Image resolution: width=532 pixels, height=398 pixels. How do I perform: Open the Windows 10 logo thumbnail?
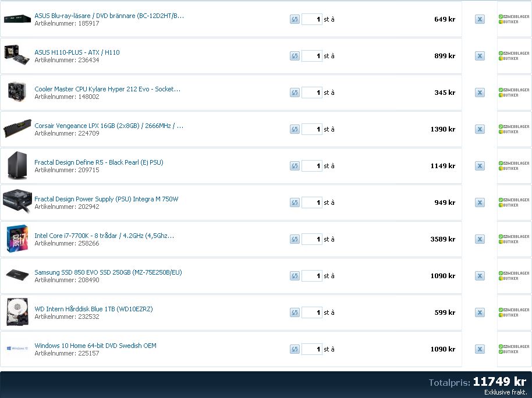click(17, 349)
